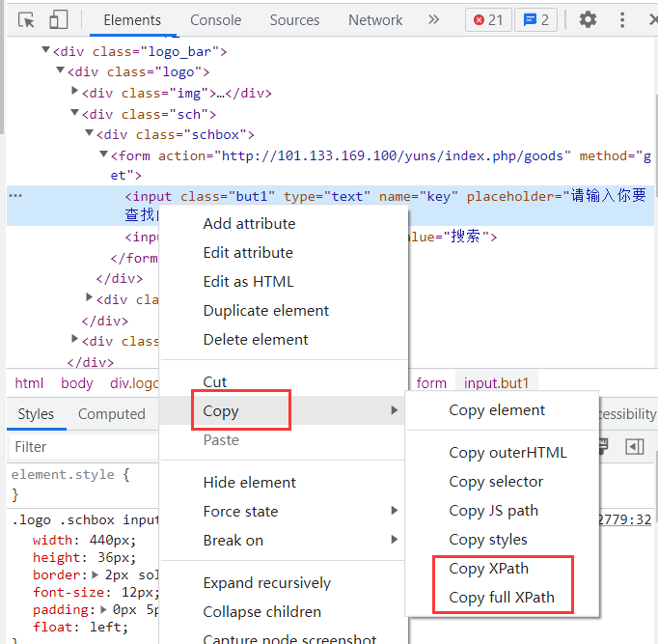Open the Force state submenu
The width and height of the screenshot is (658, 644).
click(282, 512)
